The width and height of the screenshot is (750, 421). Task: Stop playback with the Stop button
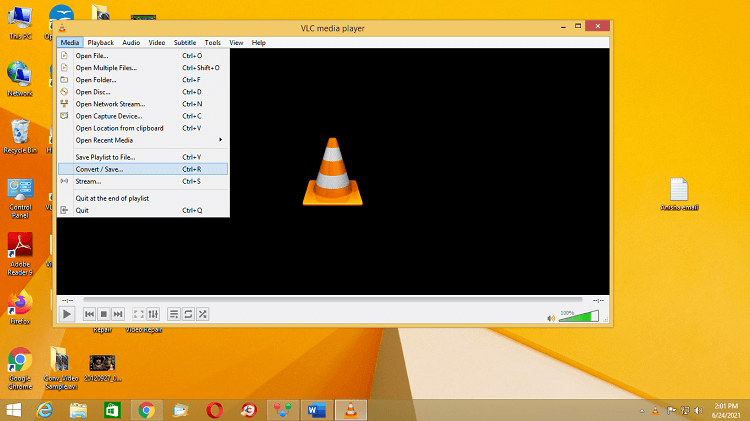coord(103,314)
